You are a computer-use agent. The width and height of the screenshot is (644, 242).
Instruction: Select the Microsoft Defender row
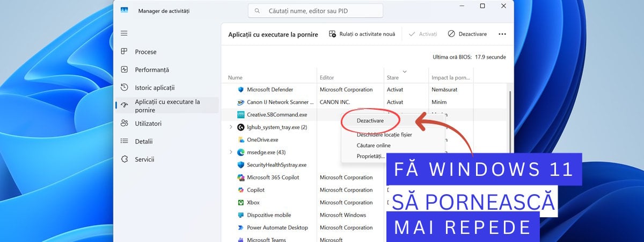(364, 90)
